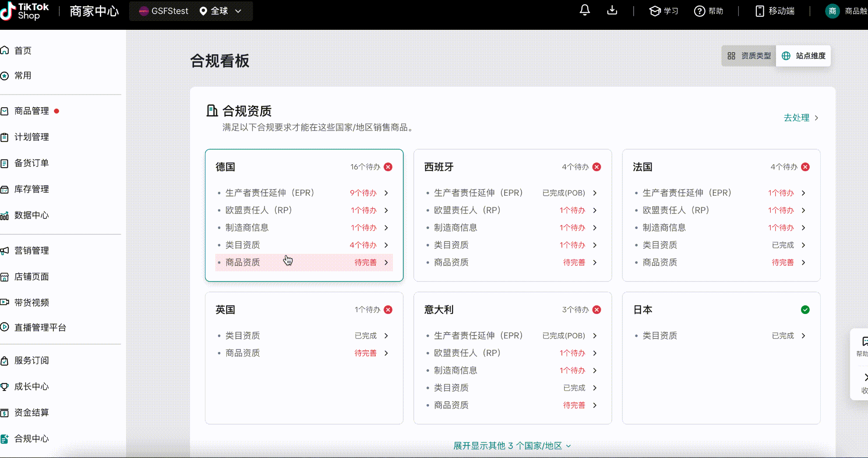Click the notification bell icon
The width and height of the screenshot is (868, 458).
pyautogui.click(x=585, y=11)
